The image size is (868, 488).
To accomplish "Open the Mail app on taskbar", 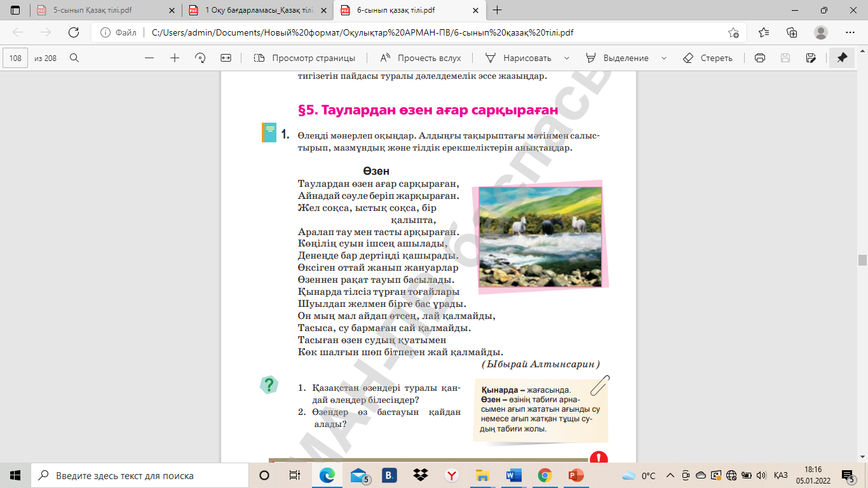I will [359, 475].
